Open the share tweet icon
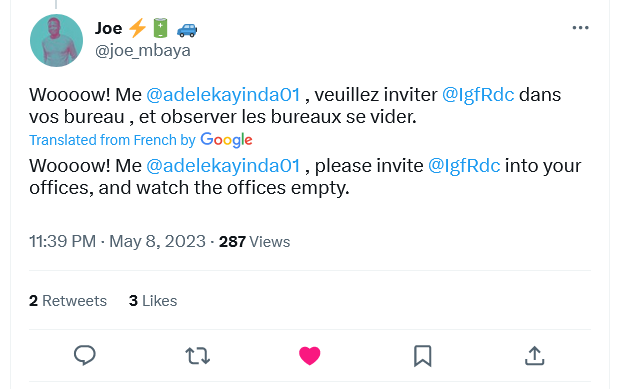 tap(535, 355)
